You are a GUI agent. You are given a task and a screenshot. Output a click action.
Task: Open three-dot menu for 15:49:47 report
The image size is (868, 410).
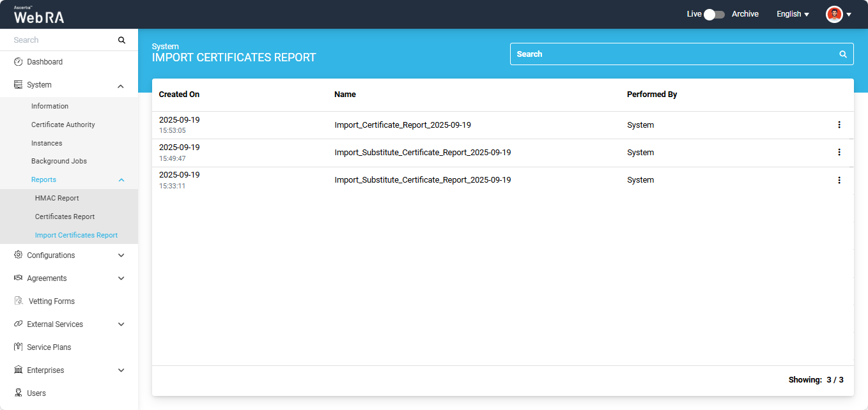839,153
